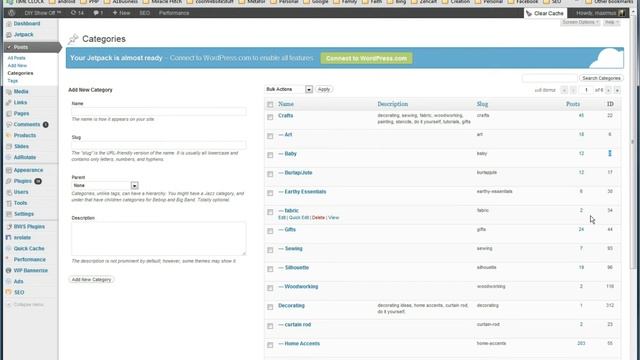This screenshot has width=640, height=360.
Task: Click the Apply bulk action button
Action: pyautogui.click(x=324, y=89)
